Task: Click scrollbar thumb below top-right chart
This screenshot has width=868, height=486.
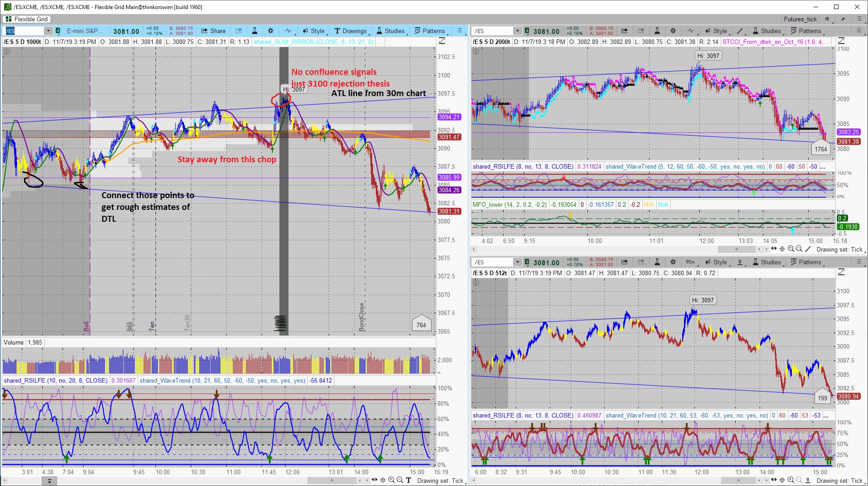Action: (737, 249)
